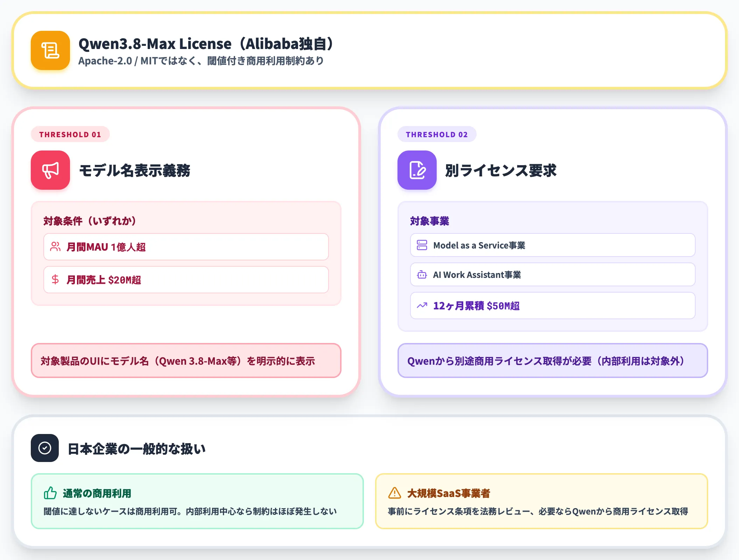Viewport: 739px width, 560px height.
Task: Click the dollar sign icon beside 月間売上
Action: tap(55, 280)
